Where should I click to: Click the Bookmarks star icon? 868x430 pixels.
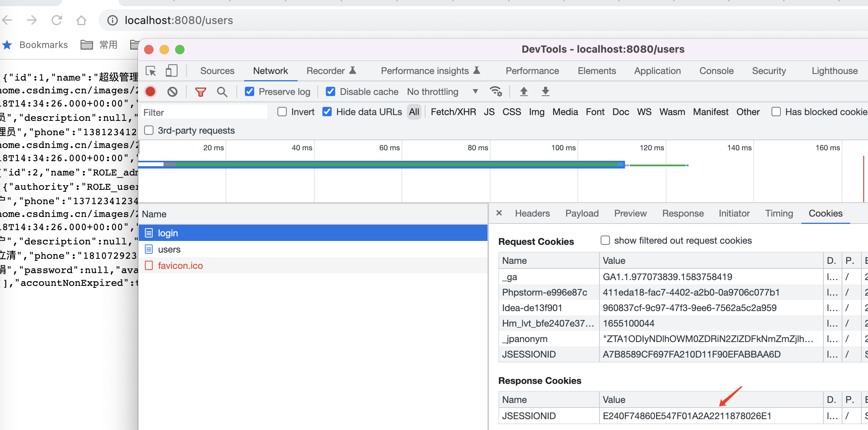[7, 45]
